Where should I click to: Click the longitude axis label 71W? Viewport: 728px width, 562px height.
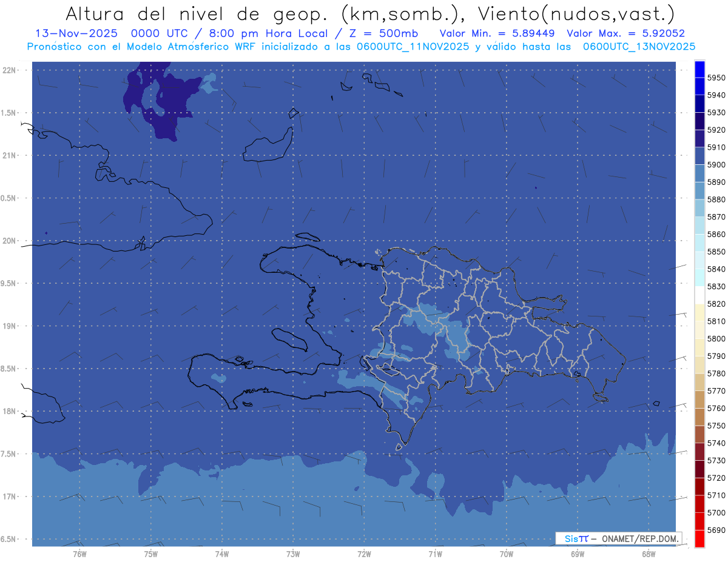435,554
